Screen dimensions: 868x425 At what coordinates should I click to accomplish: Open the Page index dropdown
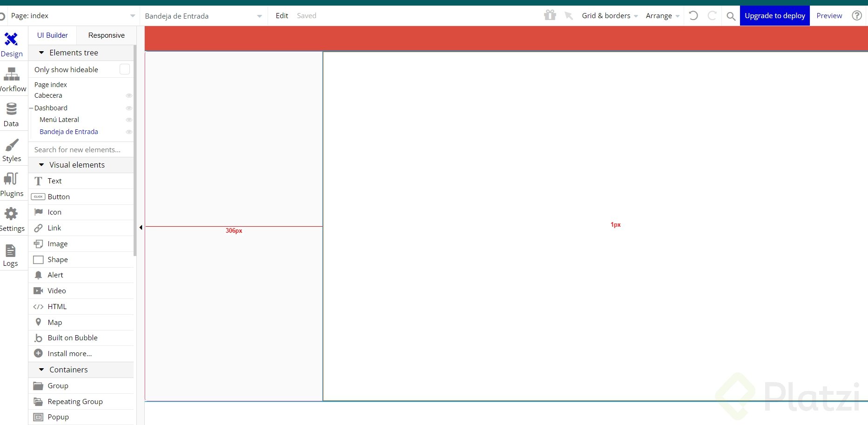click(74, 16)
